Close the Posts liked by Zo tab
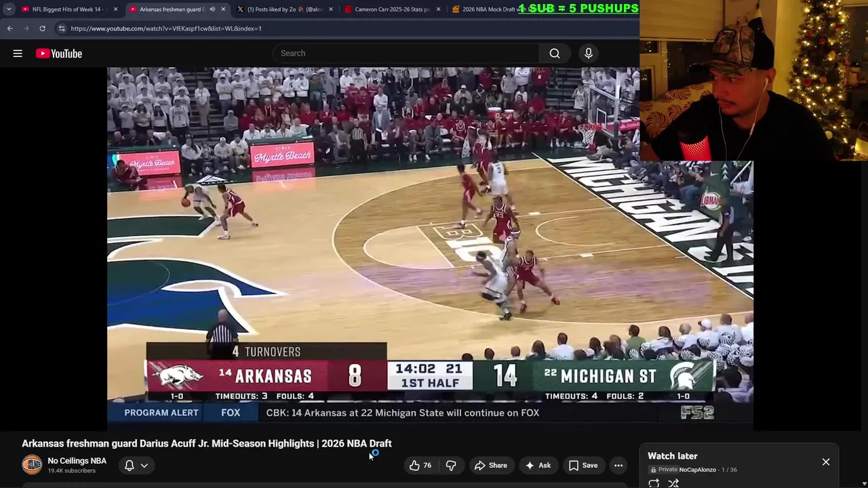This screenshot has width=868, height=488. click(x=331, y=9)
